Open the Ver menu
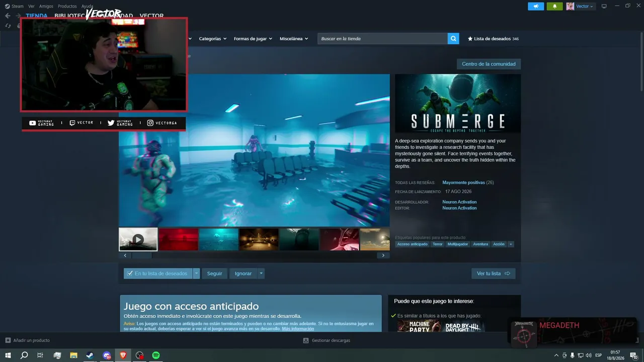Image resolution: width=644 pixels, height=362 pixels. pos(31,6)
